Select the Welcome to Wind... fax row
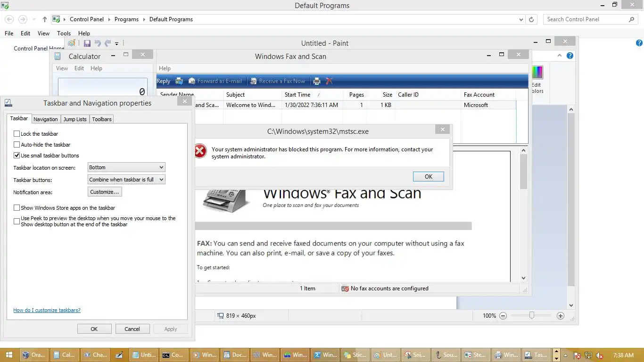The height and width of the screenshot is (362, 644). (337, 105)
